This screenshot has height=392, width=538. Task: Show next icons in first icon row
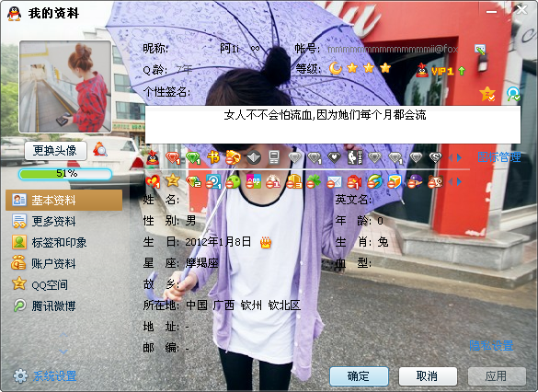459,157
